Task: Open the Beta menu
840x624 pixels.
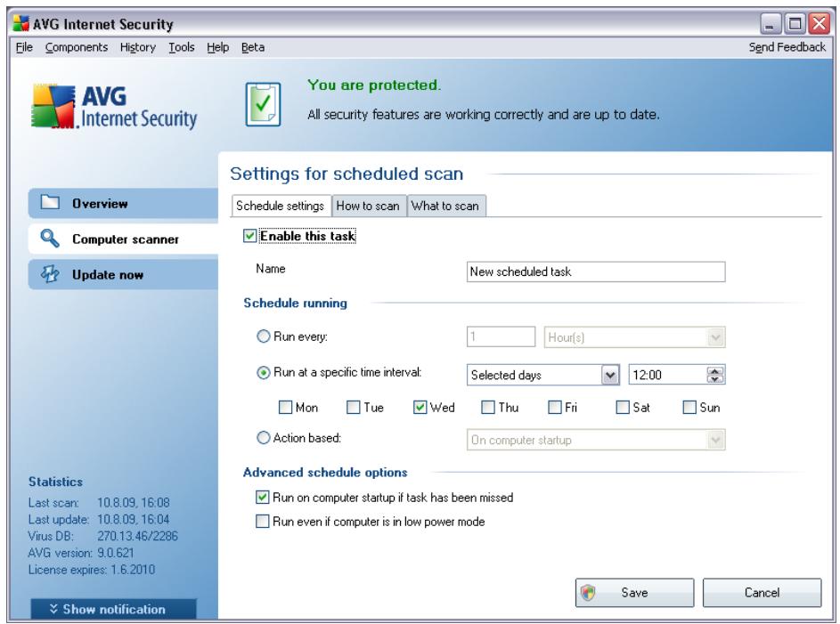Action: pos(253,47)
